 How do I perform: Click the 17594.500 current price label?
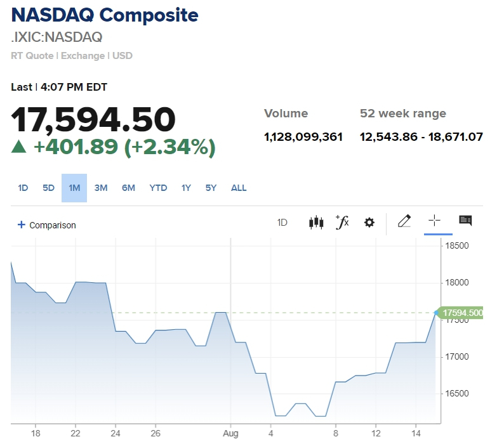pos(462,313)
